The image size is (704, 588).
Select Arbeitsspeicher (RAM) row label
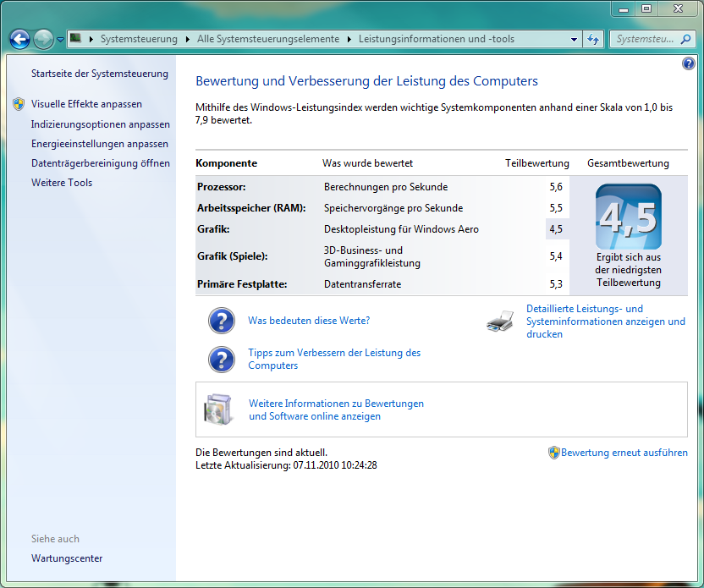click(x=251, y=208)
